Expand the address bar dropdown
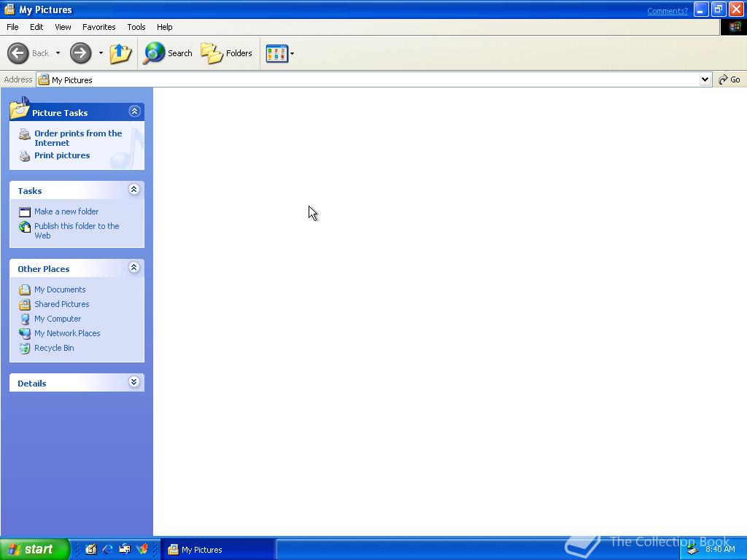Viewport: 747px width, 560px height. click(705, 80)
